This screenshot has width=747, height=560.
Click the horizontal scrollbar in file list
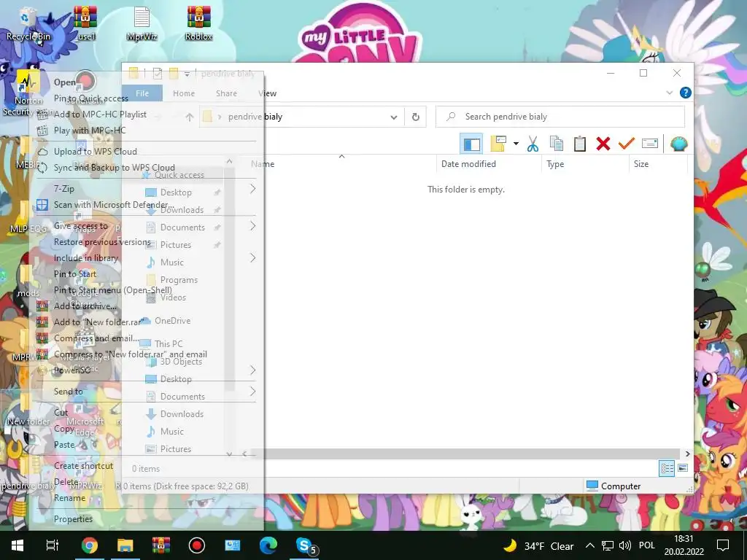coord(465,454)
